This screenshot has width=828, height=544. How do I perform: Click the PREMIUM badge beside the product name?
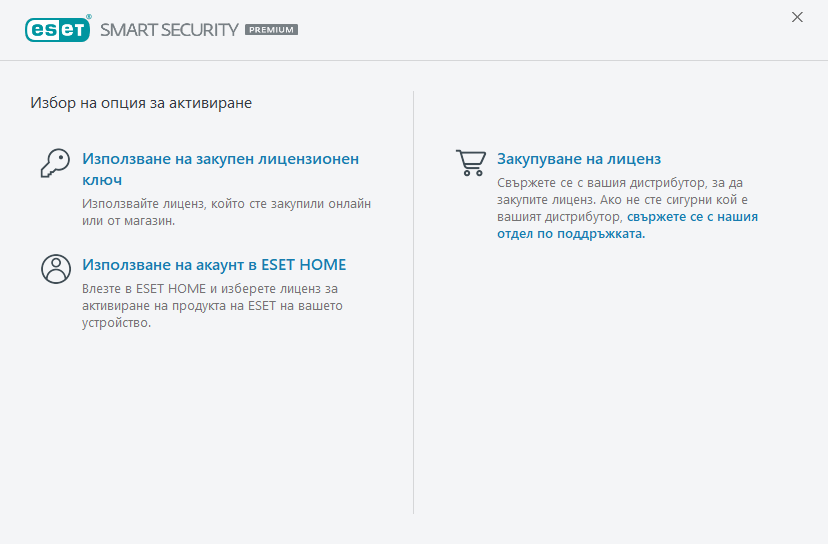(x=271, y=30)
